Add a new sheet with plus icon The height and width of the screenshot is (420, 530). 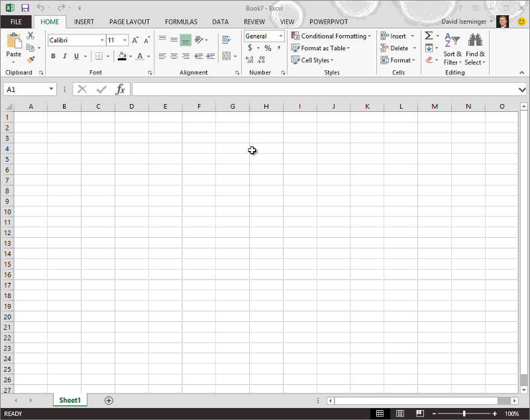pyautogui.click(x=109, y=400)
